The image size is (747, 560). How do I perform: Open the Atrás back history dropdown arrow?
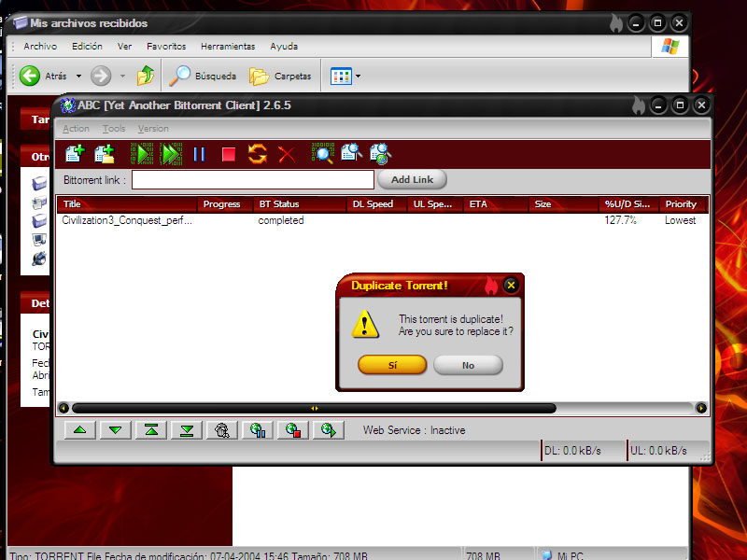(78, 76)
